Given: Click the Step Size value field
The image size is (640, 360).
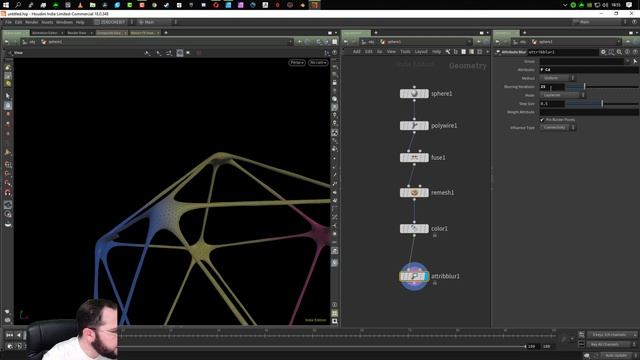Looking at the screenshot, I should (x=552, y=104).
